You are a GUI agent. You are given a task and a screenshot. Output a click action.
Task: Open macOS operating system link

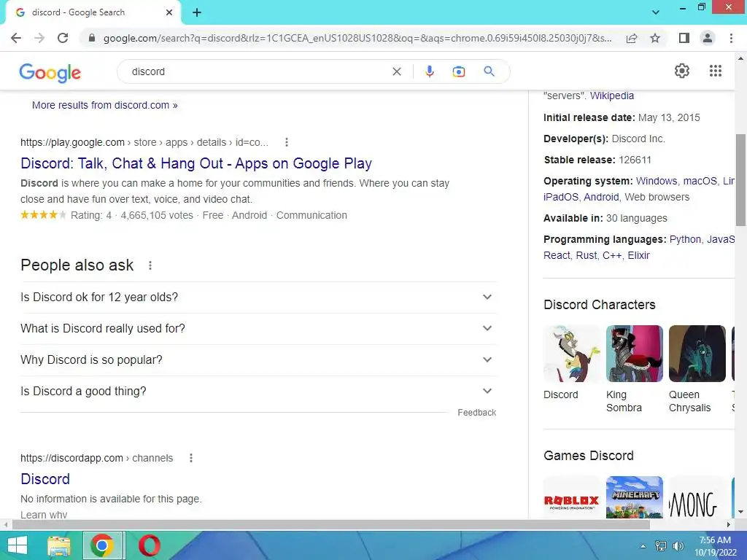pos(700,181)
